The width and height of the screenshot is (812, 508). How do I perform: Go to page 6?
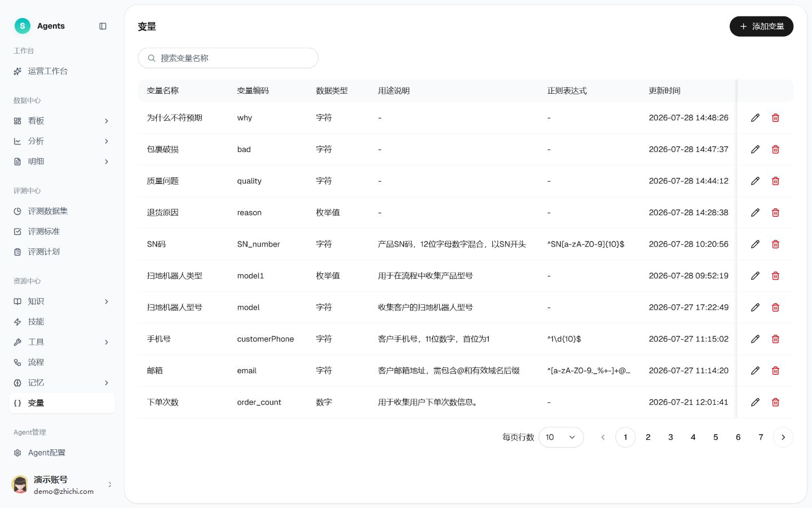coord(738,437)
